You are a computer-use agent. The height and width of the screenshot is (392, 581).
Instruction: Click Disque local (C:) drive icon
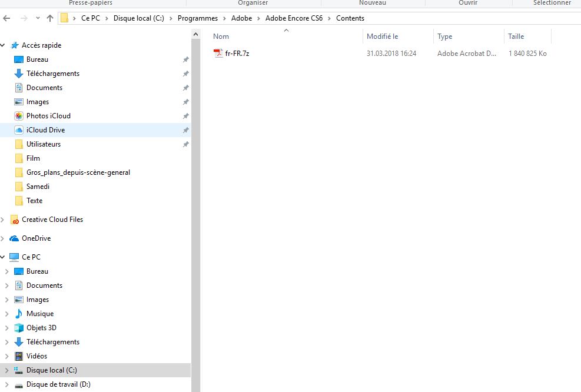point(18,370)
